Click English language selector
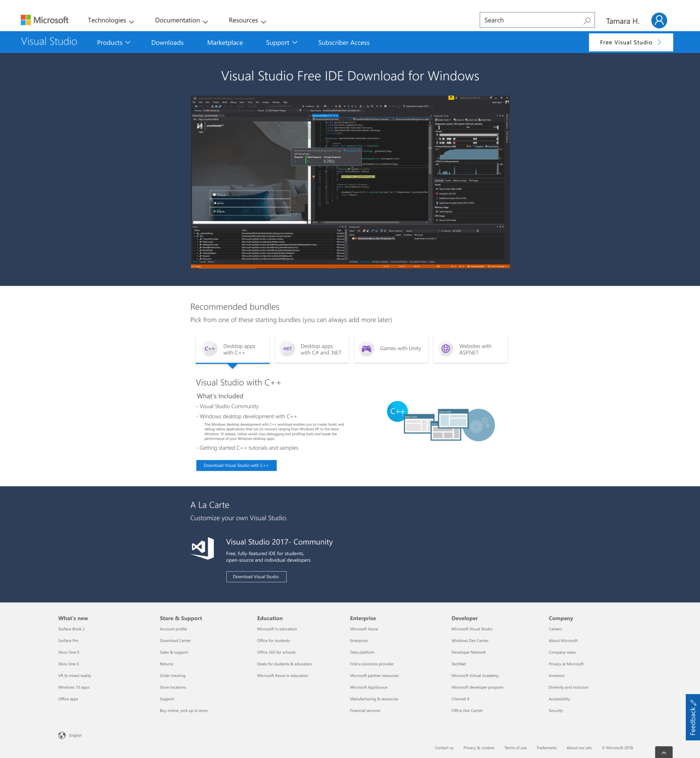This screenshot has height=758, width=700. 75,735
